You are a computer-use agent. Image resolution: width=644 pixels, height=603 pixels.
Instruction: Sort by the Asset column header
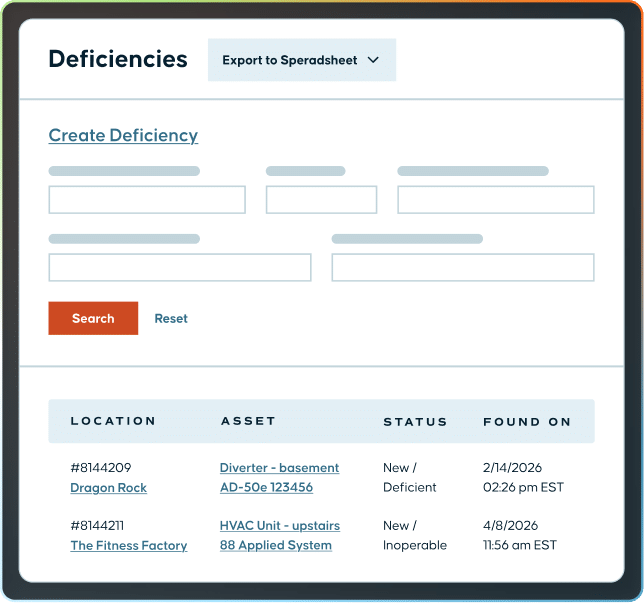point(248,422)
